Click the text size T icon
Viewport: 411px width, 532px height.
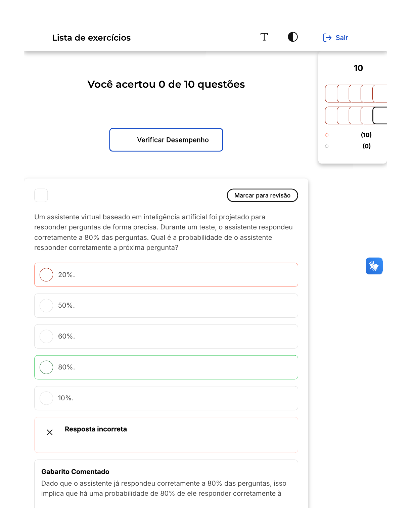click(x=264, y=37)
